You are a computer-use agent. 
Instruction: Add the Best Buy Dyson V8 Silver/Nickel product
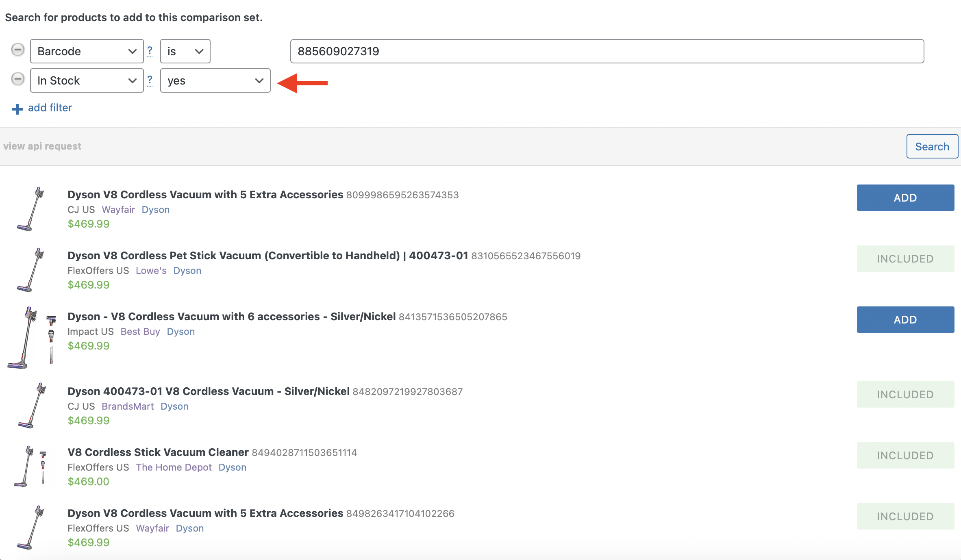pyautogui.click(x=905, y=320)
